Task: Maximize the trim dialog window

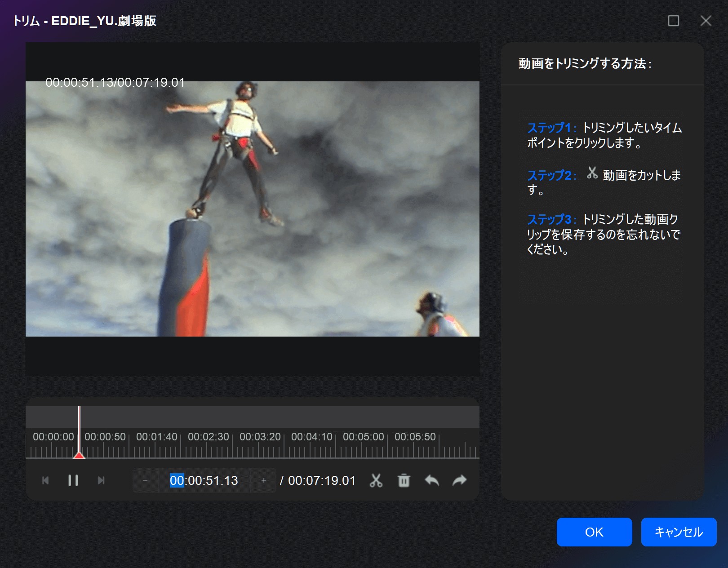Action: [673, 21]
